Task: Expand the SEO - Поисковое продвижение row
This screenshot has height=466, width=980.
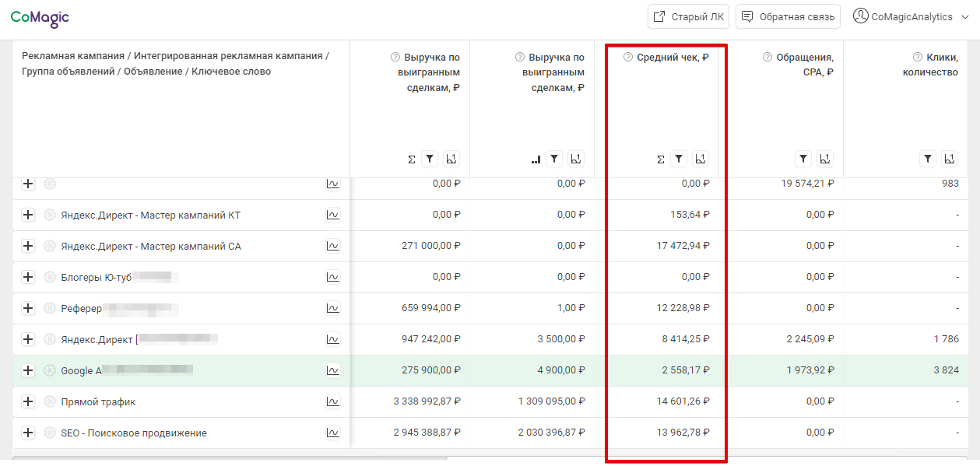Action: [28, 433]
